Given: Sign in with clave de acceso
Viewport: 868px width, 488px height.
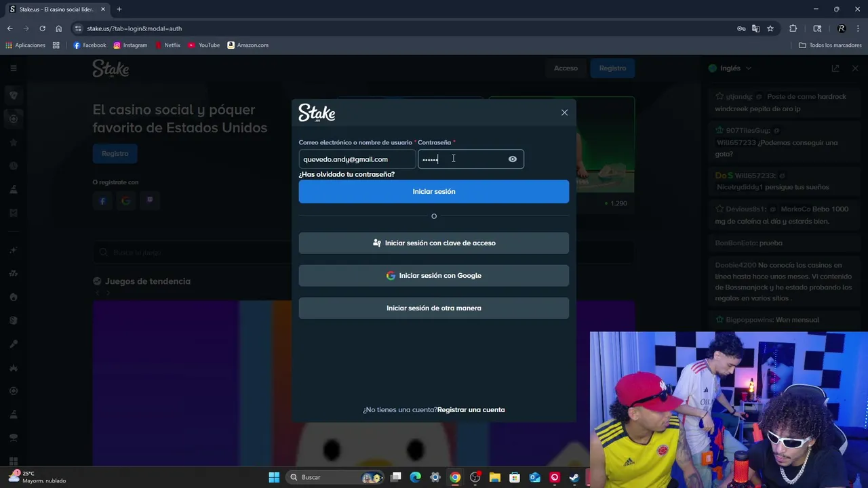Looking at the screenshot, I should click(x=434, y=243).
